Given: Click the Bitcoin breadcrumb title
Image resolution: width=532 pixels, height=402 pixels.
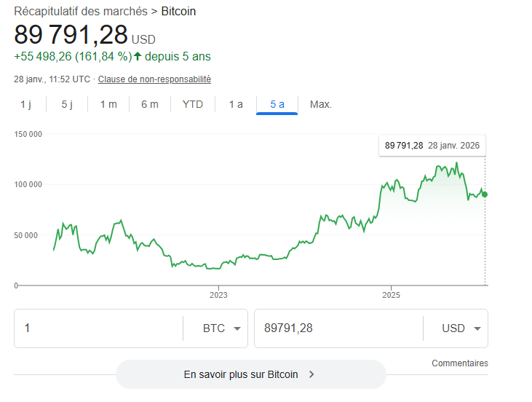Looking at the screenshot, I should coord(178,12).
